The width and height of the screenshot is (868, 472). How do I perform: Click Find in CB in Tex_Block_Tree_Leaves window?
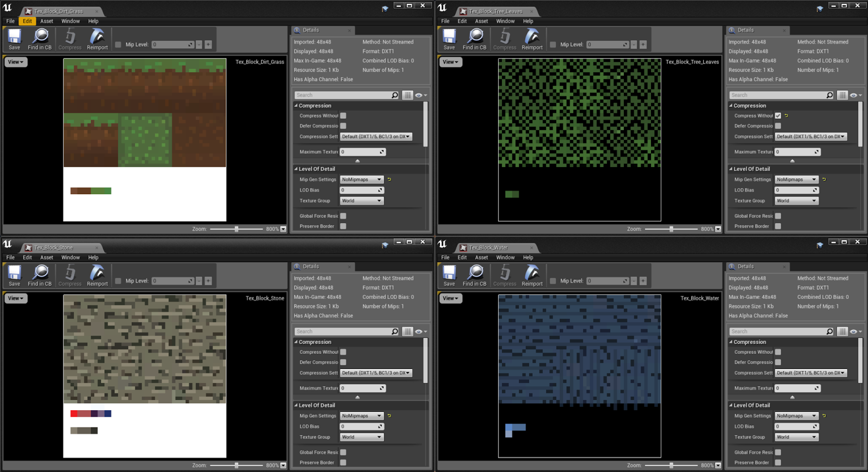(475, 39)
